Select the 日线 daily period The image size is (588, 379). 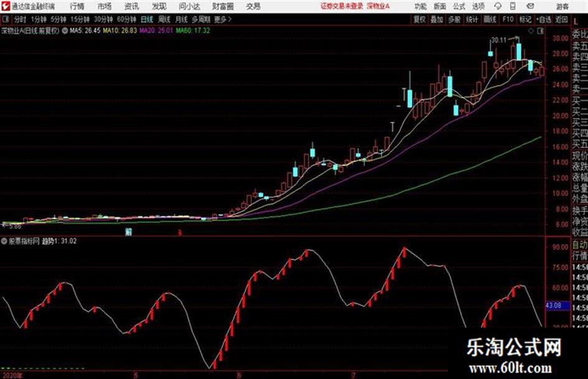(147, 19)
